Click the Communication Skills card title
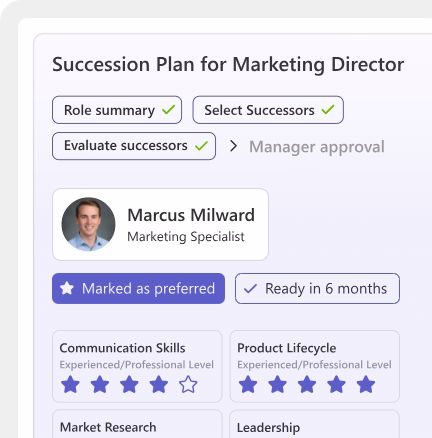The height and width of the screenshot is (438, 432). click(x=122, y=348)
